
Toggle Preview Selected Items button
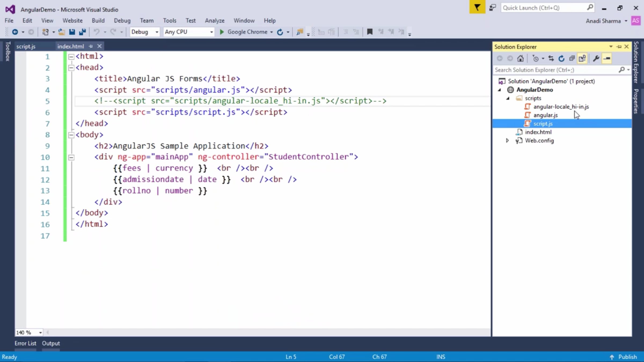tap(607, 58)
